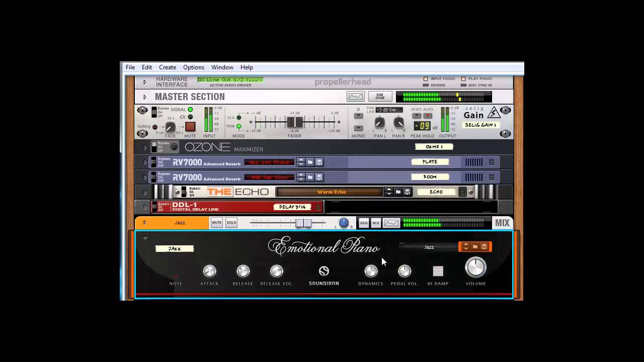Toggle The Echo bypass switch

pos(184,192)
